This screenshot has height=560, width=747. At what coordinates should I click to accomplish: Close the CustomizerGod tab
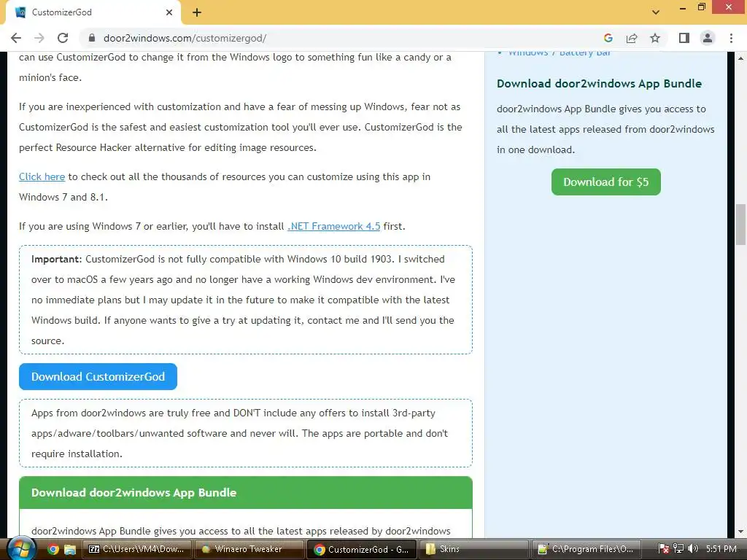tap(169, 12)
